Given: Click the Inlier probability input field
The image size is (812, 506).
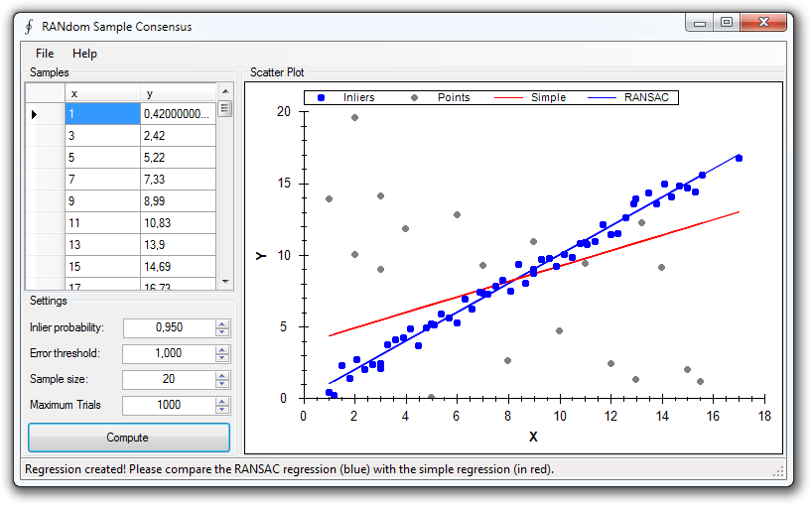Looking at the screenshot, I should tap(168, 327).
